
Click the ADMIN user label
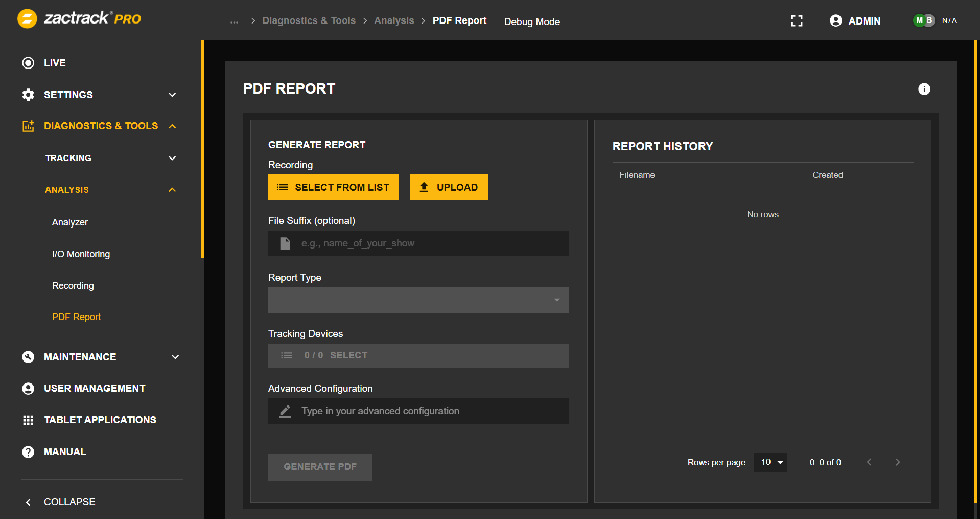point(865,21)
